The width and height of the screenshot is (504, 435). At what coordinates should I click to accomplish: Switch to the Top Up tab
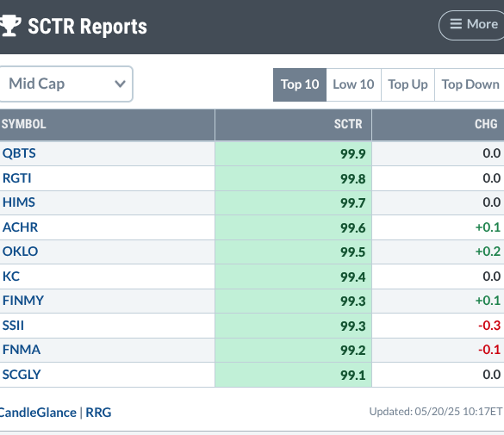click(x=408, y=84)
